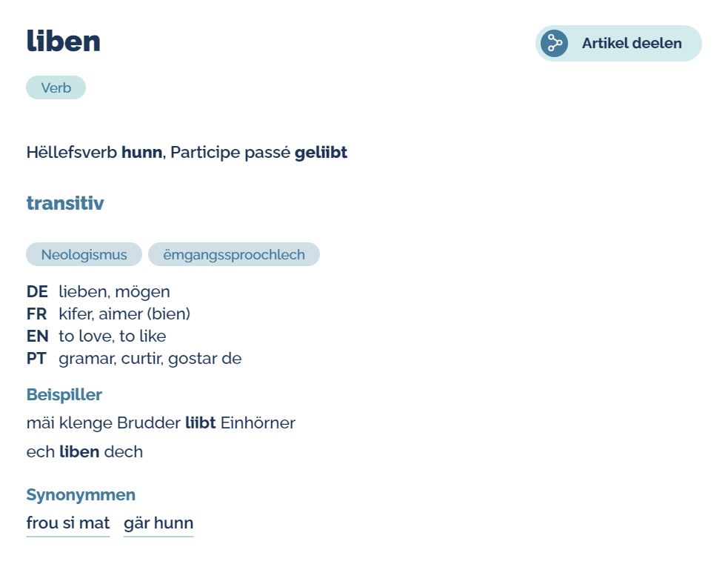Image resolution: width=728 pixels, height=570 pixels.
Task: Open the synonym link "frou si mat"
Action: point(68,523)
